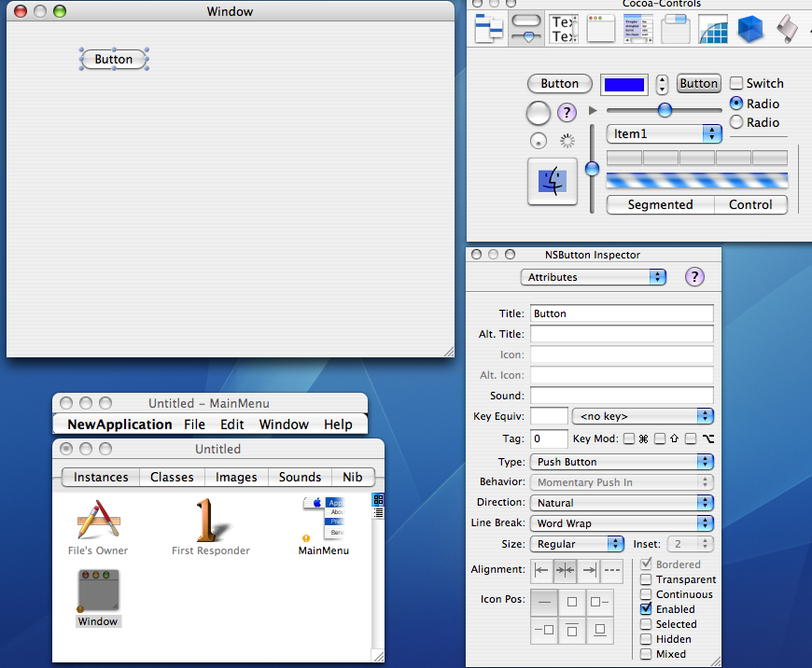This screenshot has height=668, width=812.
Task: Click the Finder image button in palette
Action: pos(552,181)
